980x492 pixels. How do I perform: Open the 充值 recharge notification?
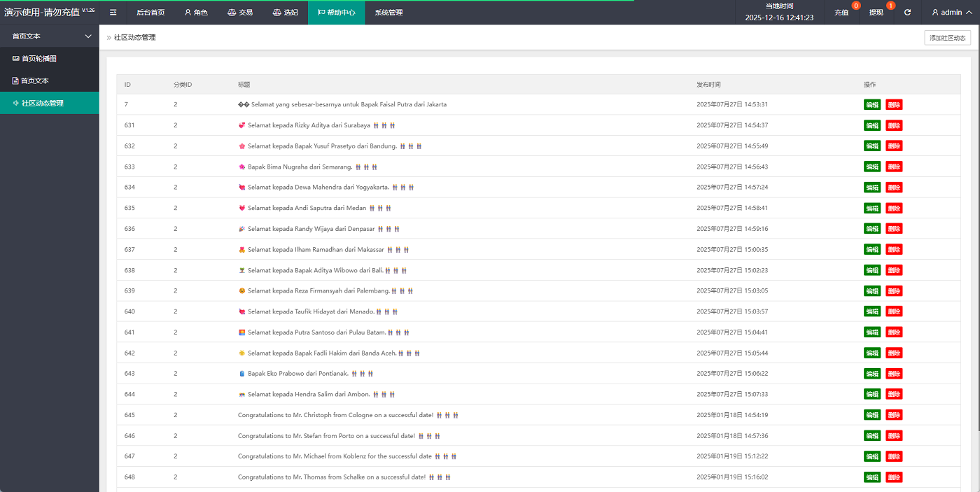click(x=841, y=13)
